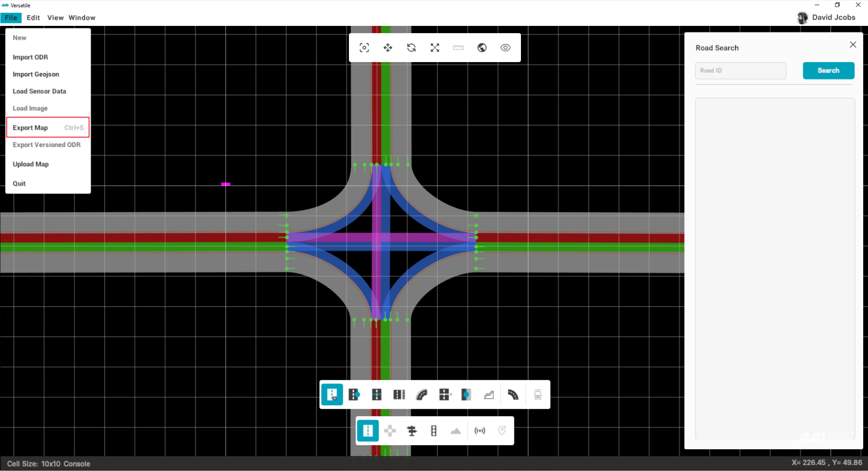Image resolution: width=868 pixels, height=471 pixels.
Task: Click the sensor broadcast signal icon
Action: pyautogui.click(x=480, y=431)
